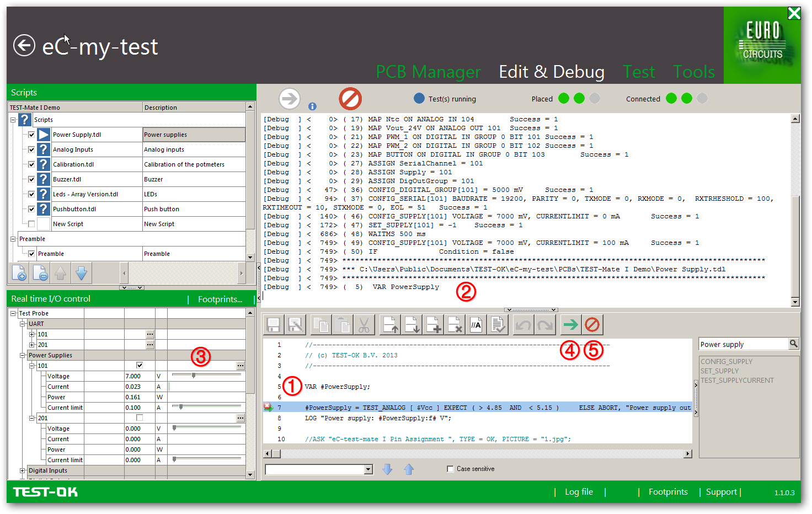
Task: Click the save script floppy icon
Action: (273, 325)
